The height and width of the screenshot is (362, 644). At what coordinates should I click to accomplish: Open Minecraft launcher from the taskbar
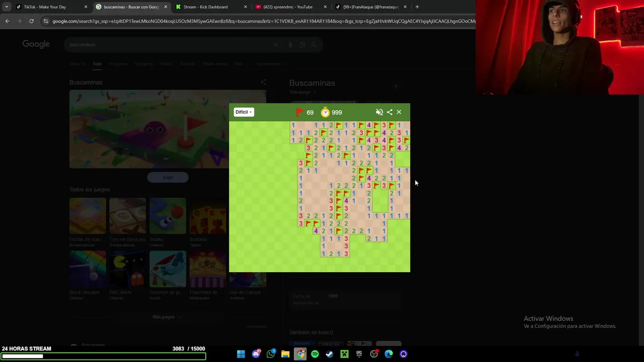(x=344, y=354)
